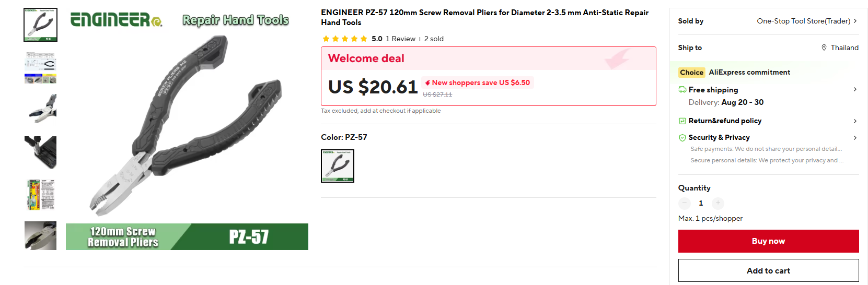Image resolution: width=868 pixels, height=285 pixels.
Task: View the specifications diagram thumbnail
Action: (x=41, y=67)
